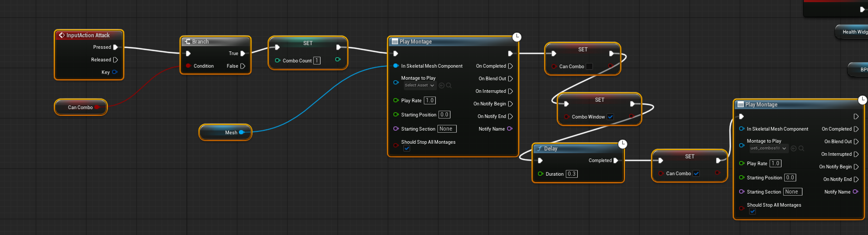Screen dimensions: 868x235
Task: Toggle the Combo Window checkbox
Action: point(610,117)
